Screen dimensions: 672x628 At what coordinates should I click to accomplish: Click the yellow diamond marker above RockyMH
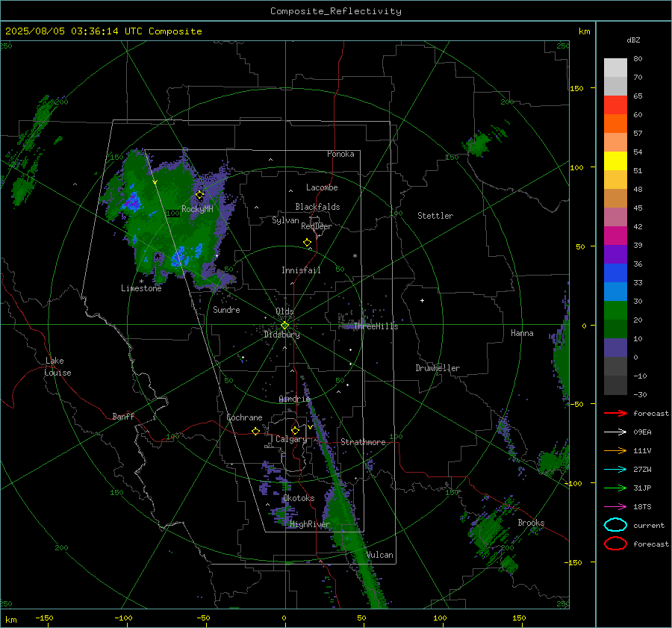199,195
